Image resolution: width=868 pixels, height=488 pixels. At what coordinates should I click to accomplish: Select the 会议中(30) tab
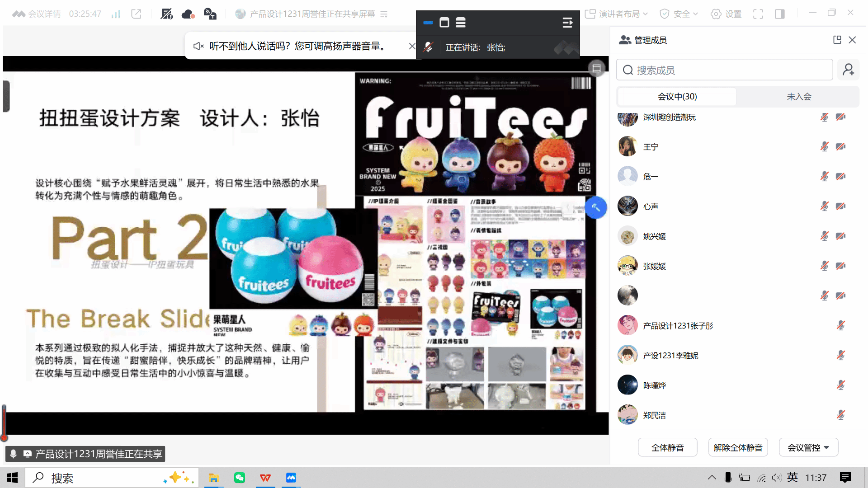(x=677, y=96)
